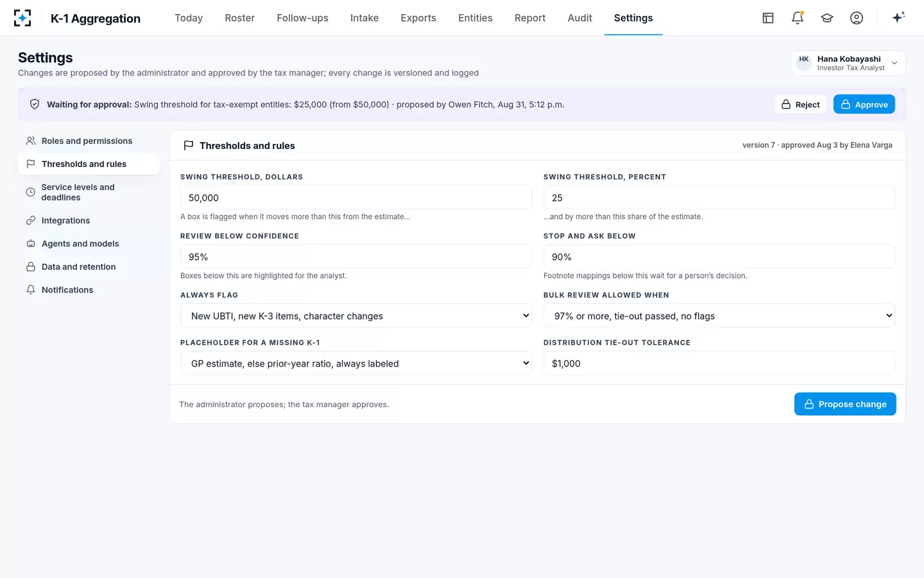This screenshot has height=578, width=924.
Task: Open the Audit tab
Action: click(580, 18)
